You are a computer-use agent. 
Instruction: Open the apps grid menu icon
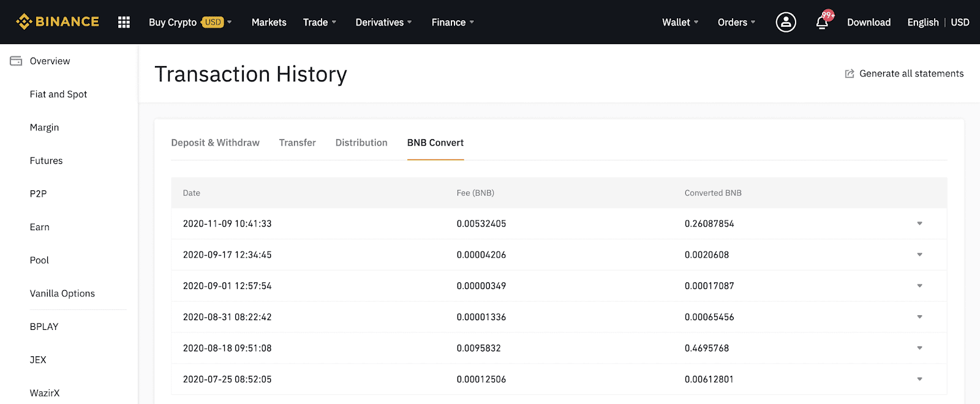[x=124, y=22]
